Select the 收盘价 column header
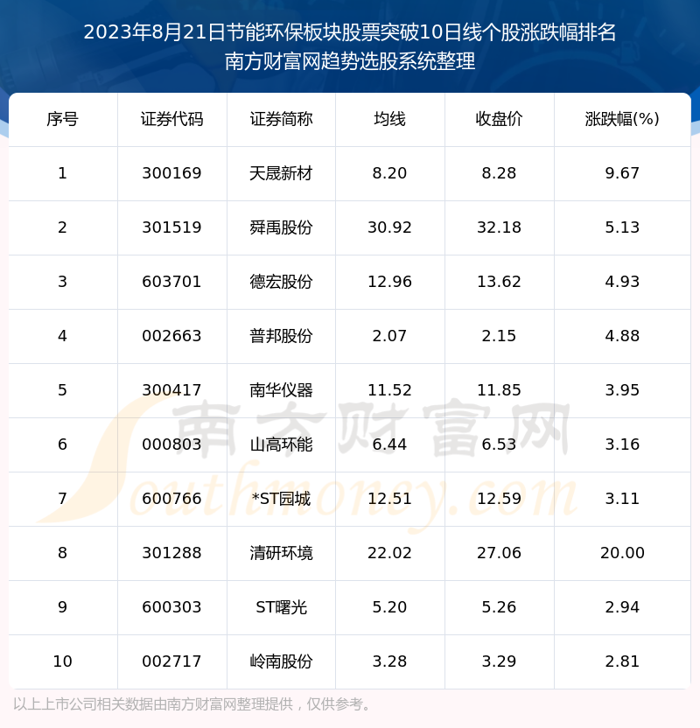This screenshot has width=700, height=728. tap(500, 119)
